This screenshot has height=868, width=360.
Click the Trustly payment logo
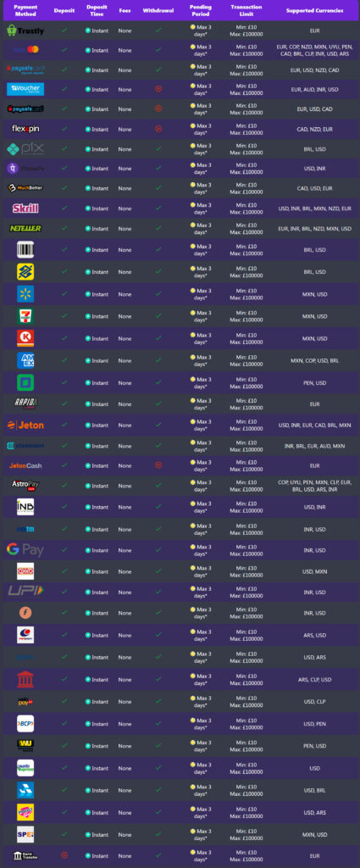[25, 31]
